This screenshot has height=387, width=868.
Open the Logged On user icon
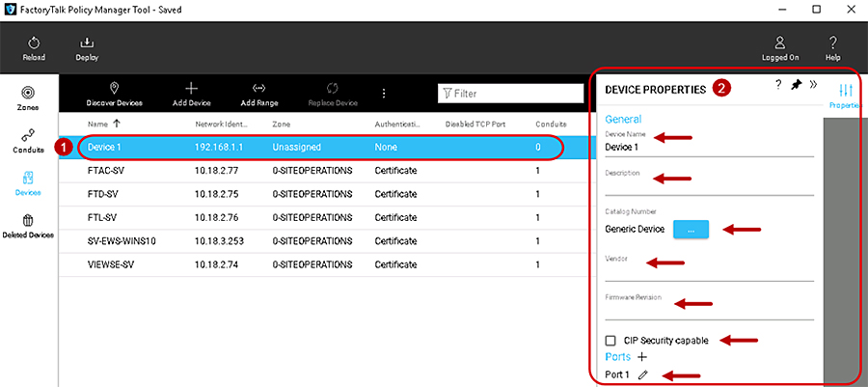(779, 43)
